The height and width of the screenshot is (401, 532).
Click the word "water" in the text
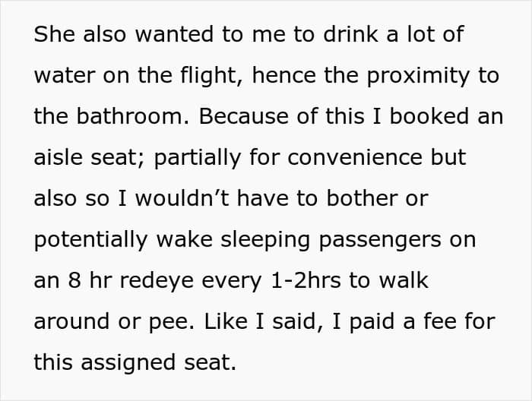coord(65,75)
